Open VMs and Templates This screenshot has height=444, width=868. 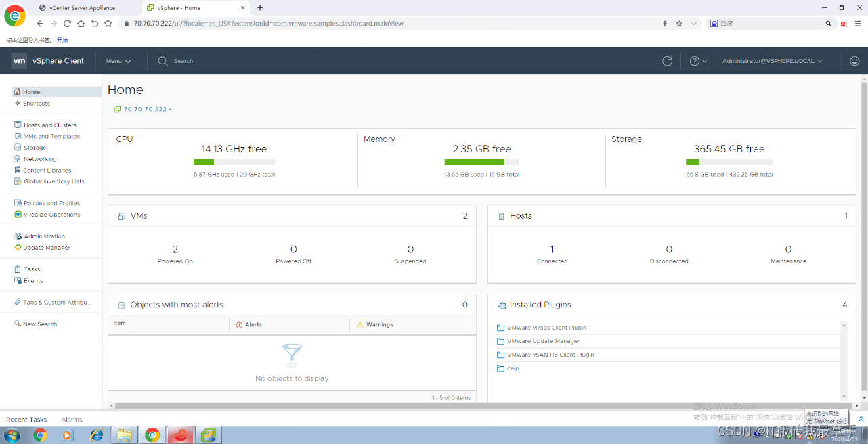pyautogui.click(x=51, y=137)
